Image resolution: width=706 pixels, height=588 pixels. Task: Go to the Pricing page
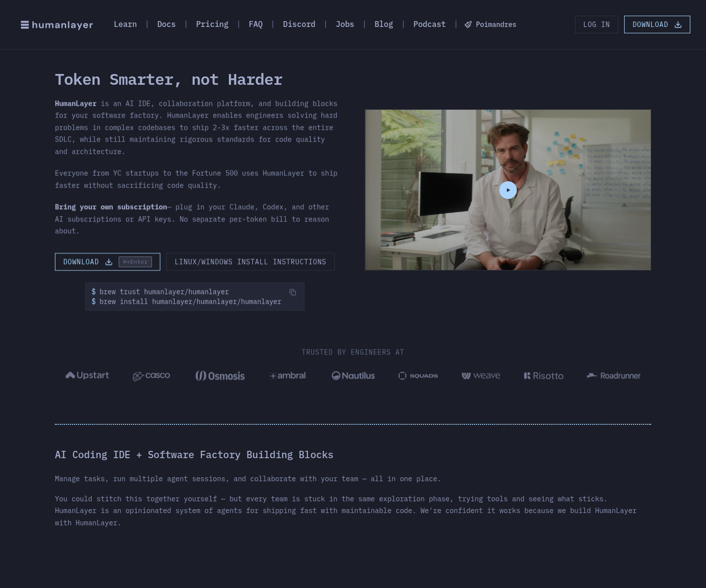pyautogui.click(x=212, y=24)
